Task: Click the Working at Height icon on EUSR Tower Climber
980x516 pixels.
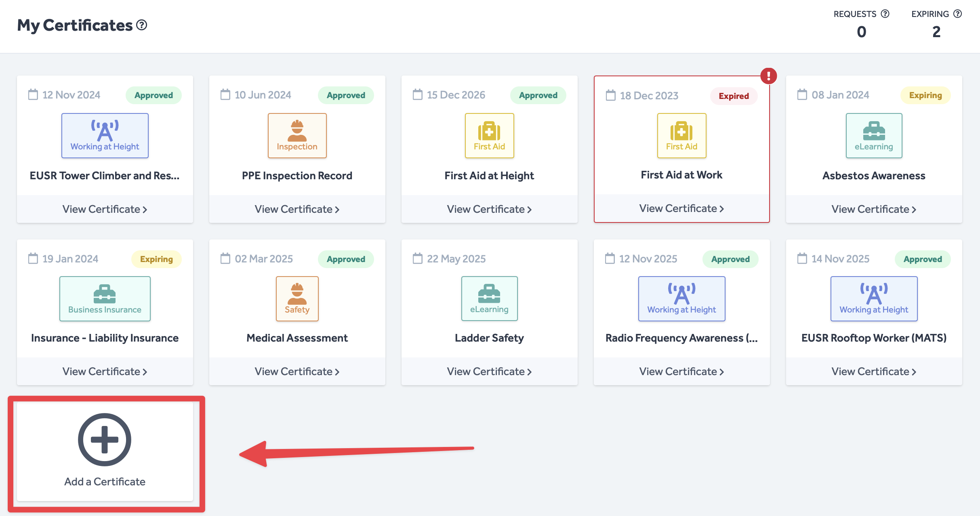Action: click(105, 136)
